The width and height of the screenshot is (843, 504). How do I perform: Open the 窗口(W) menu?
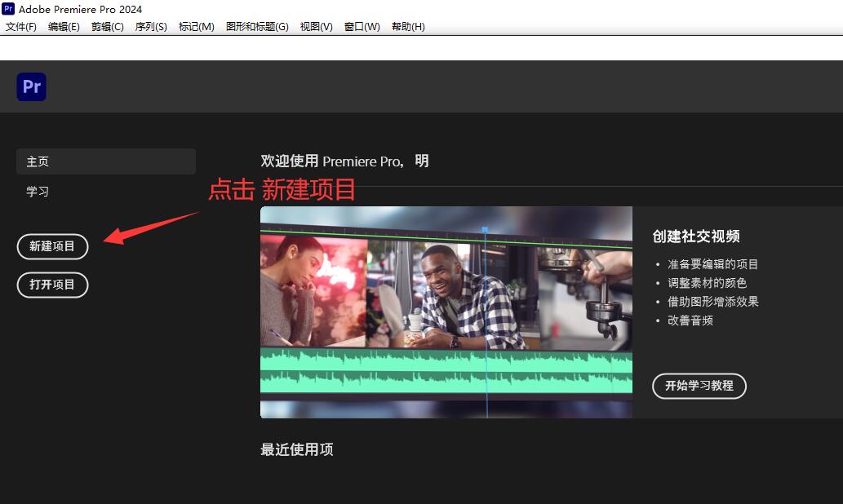[362, 26]
